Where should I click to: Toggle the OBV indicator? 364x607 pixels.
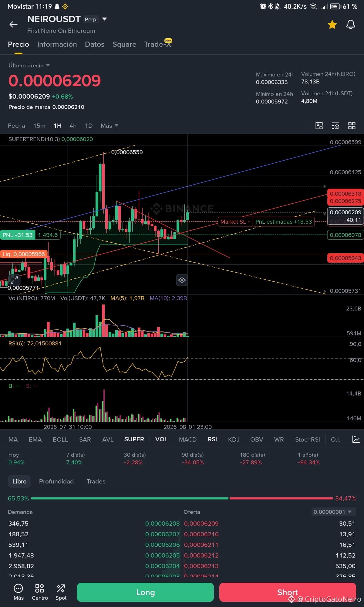tap(257, 439)
